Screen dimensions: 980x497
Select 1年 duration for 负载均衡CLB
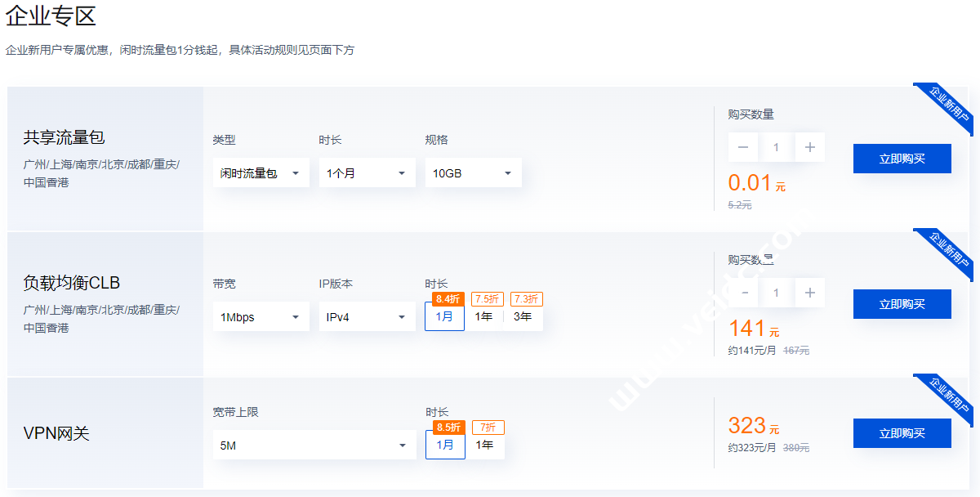[483, 316]
